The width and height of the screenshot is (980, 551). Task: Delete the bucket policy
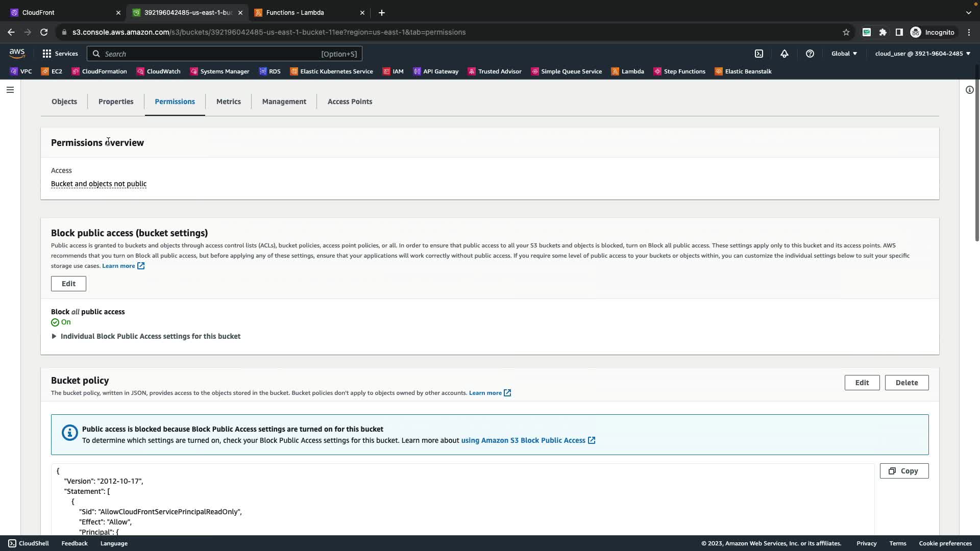point(906,383)
